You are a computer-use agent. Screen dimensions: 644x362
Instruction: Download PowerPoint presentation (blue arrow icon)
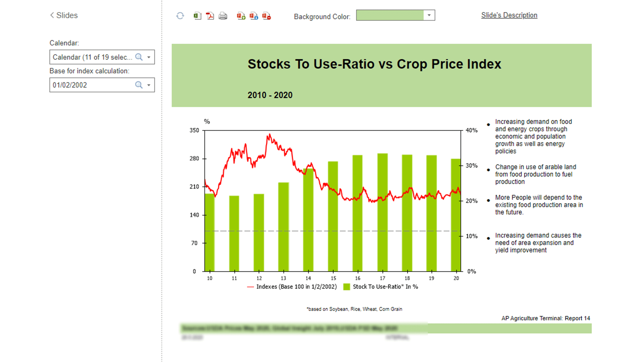point(254,16)
